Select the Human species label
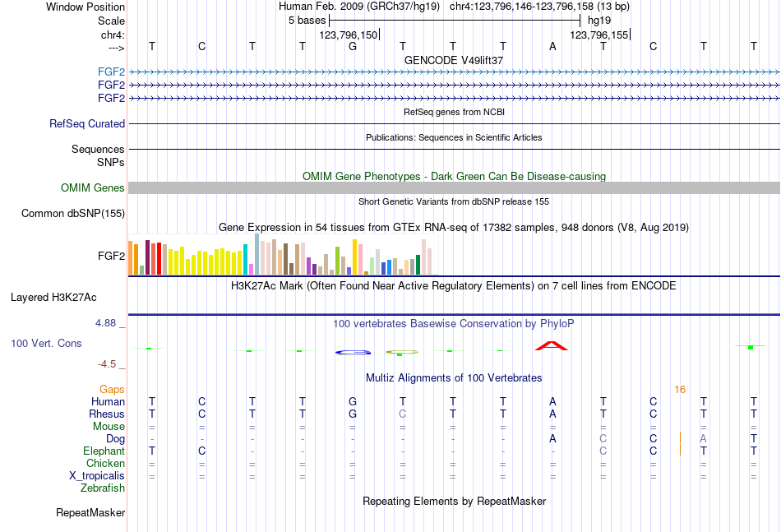Screen dimensions: 781x532 [108, 401]
